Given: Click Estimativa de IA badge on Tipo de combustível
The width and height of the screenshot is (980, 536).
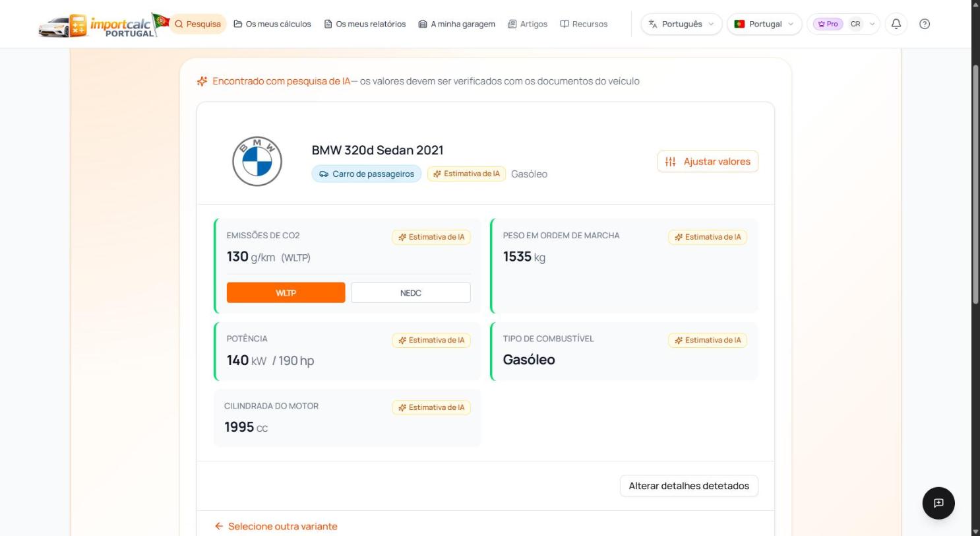Looking at the screenshot, I should pos(708,340).
